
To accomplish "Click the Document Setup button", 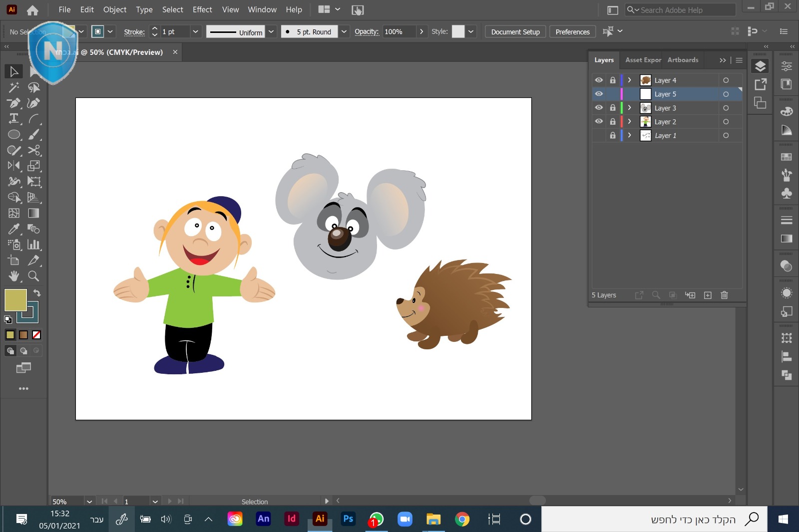I will click(x=515, y=31).
